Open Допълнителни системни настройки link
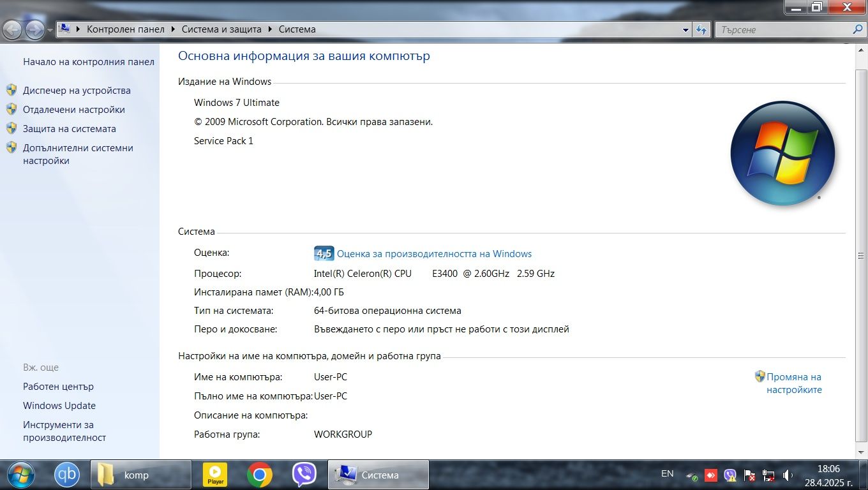Viewport: 868px width, 490px height. tap(78, 154)
